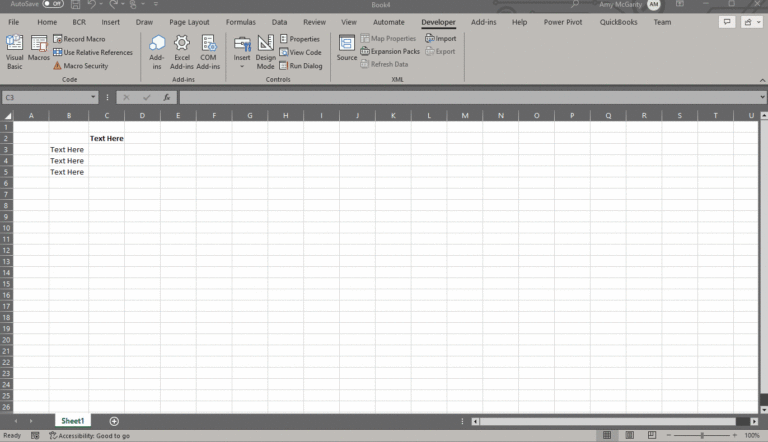Viewport: 768px width, 442px height.
Task: Switch to Page Layout view in status bar
Action: [x=630, y=436]
